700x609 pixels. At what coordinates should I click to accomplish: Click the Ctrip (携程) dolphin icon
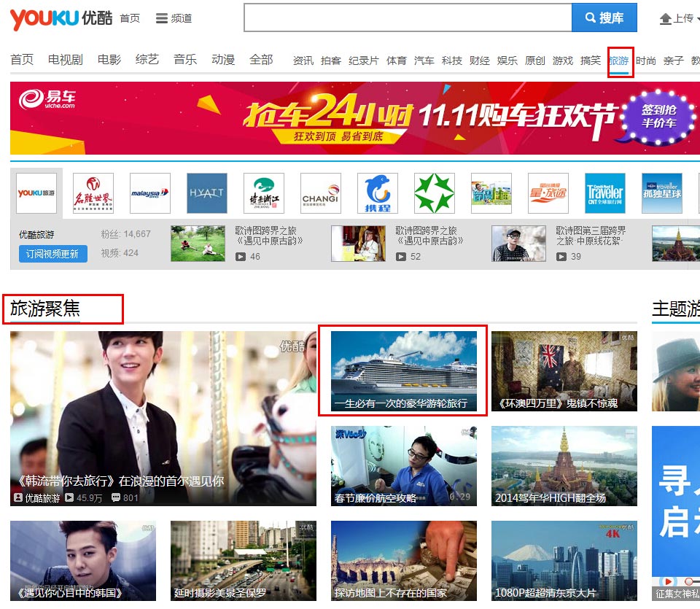pyautogui.click(x=377, y=193)
